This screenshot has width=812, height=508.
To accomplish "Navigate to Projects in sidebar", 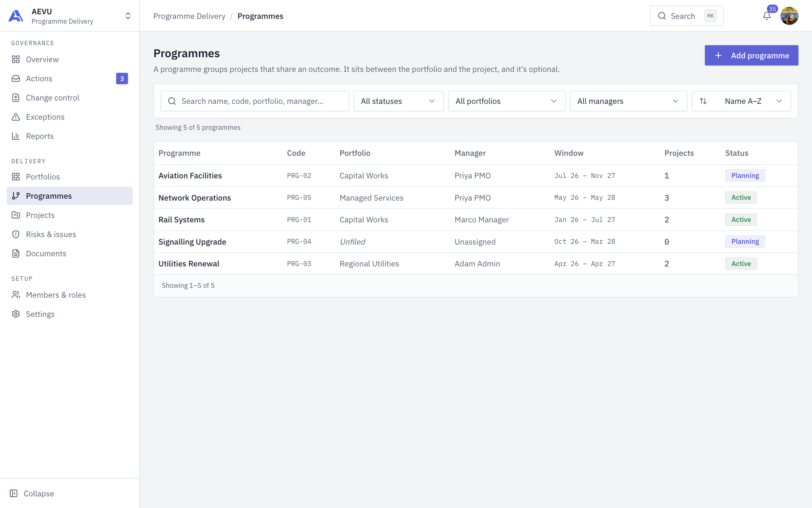I will [70, 215].
